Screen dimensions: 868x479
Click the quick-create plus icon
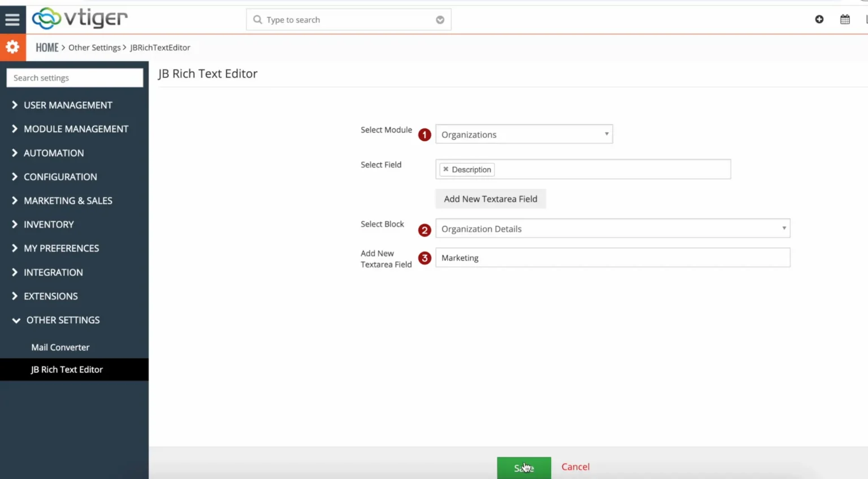(x=819, y=19)
